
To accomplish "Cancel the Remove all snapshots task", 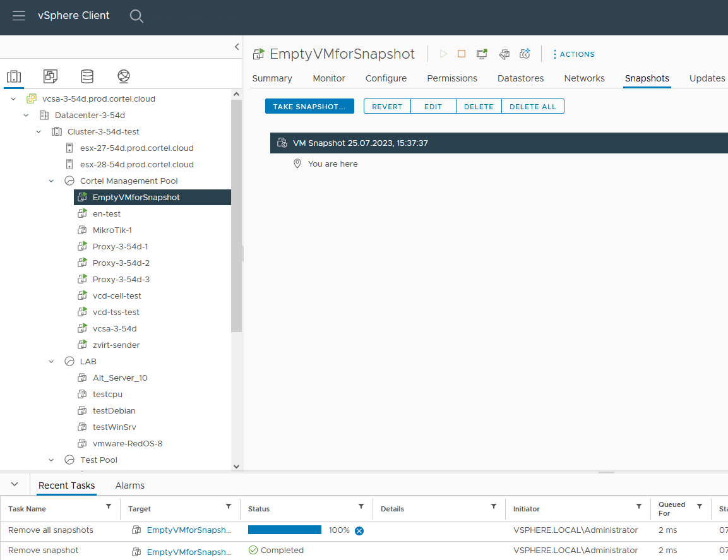I will [359, 531].
